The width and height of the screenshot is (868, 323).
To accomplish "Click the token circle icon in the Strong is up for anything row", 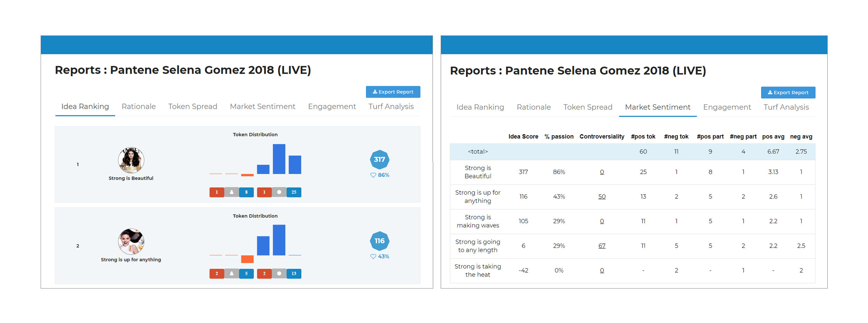I will [x=279, y=274].
